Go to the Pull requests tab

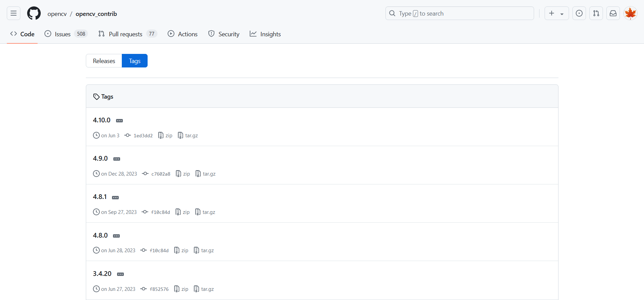coord(125,34)
